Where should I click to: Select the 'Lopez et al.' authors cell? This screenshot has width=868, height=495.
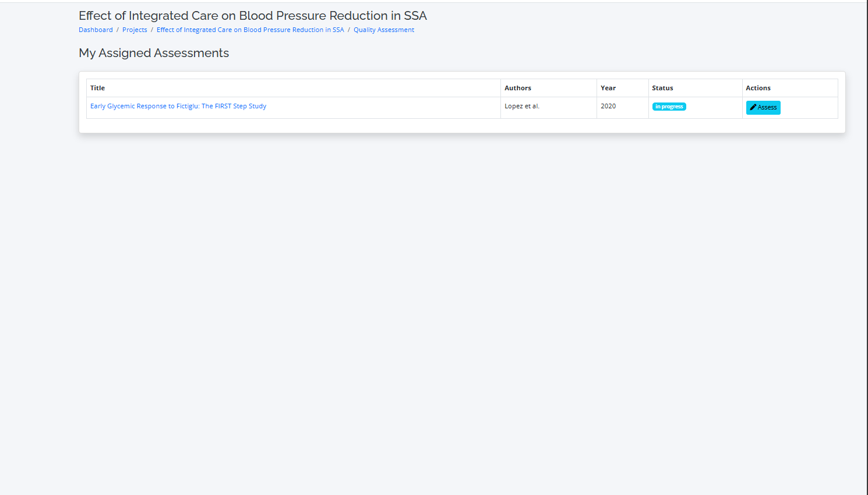point(522,106)
